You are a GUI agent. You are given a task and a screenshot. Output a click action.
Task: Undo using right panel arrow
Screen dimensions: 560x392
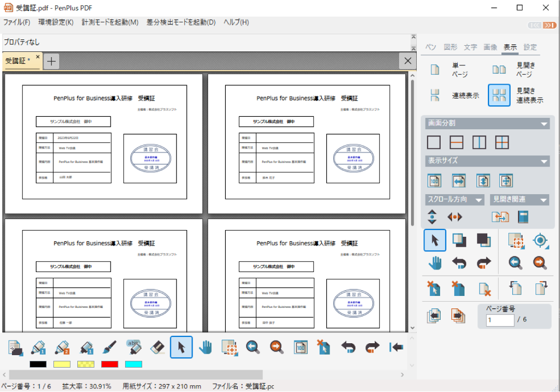point(459,263)
